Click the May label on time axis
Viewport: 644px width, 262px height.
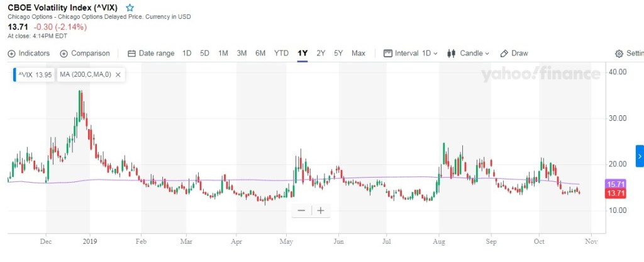click(287, 242)
